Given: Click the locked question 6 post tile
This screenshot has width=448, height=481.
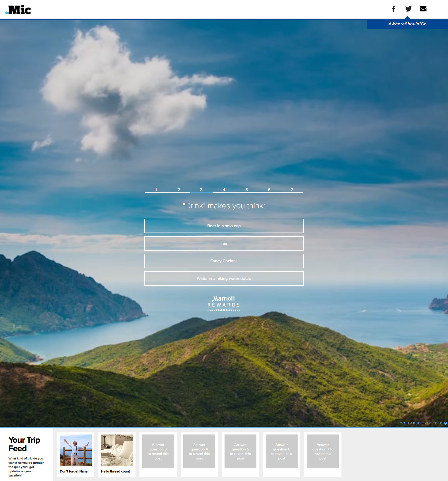Looking at the screenshot, I should point(282,451).
